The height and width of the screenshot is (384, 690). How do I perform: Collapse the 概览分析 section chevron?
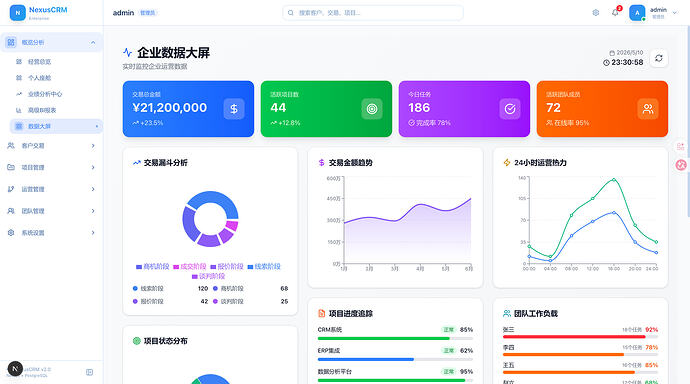pyautogui.click(x=93, y=43)
